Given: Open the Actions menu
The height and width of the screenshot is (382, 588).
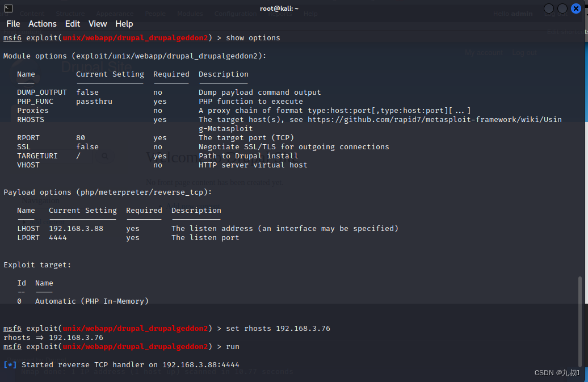Looking at the screenshot, I should tap(43, 24).
